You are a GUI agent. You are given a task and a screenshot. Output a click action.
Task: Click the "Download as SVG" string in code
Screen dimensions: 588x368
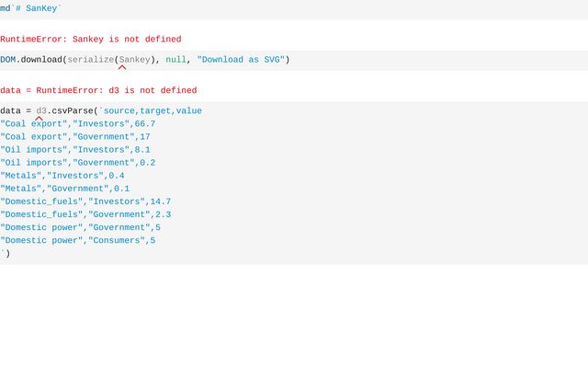coord(241,60)
